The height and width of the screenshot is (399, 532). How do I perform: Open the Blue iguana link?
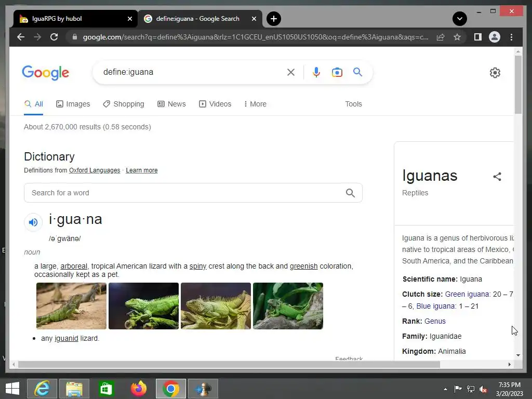(x=436, y=306)
